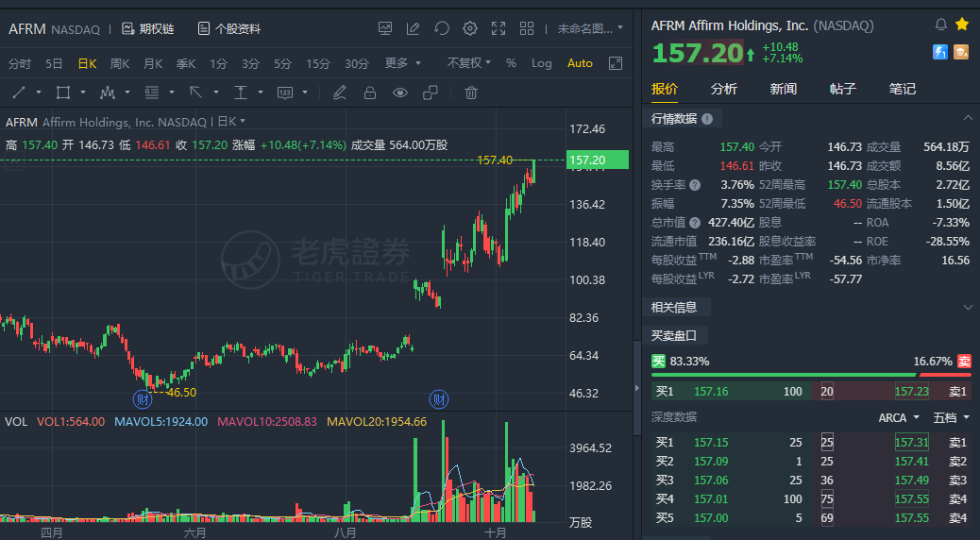
Task: Select the wave pattern drawing tool
Action: coord(108,93)
